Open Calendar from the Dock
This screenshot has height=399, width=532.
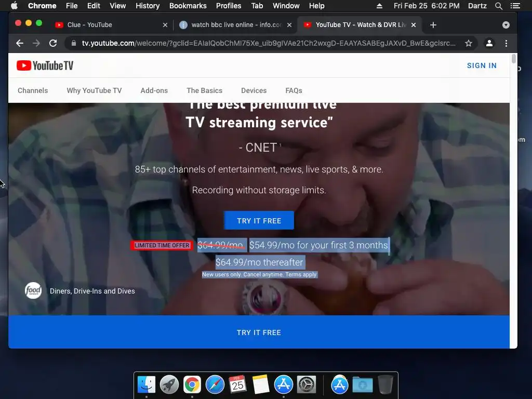[x=237, y=385]
